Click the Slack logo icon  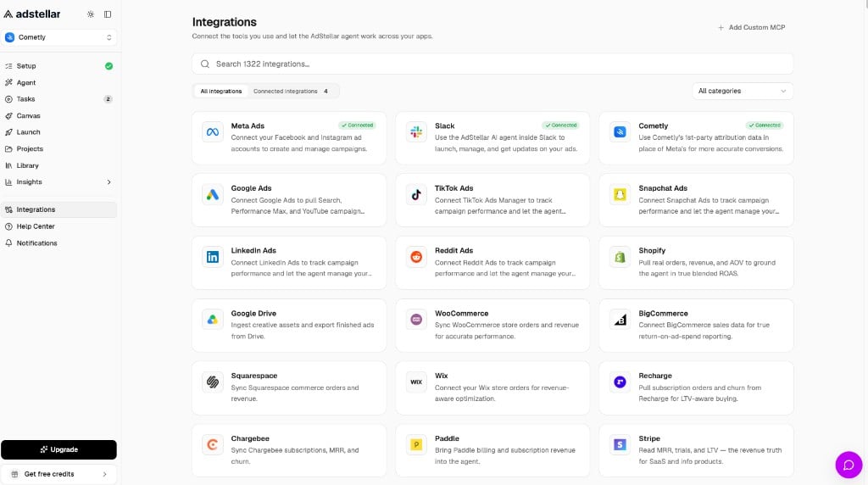pos(416,131)
